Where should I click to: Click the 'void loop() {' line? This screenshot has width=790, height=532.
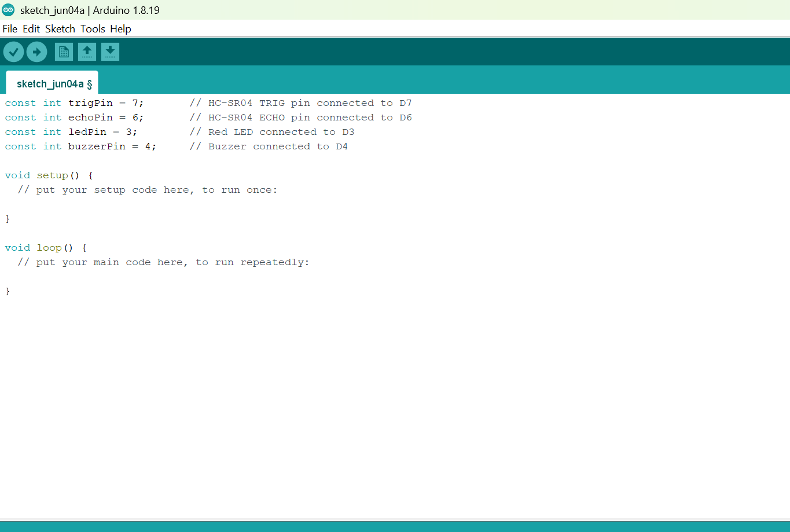click(x=46, y=248)
